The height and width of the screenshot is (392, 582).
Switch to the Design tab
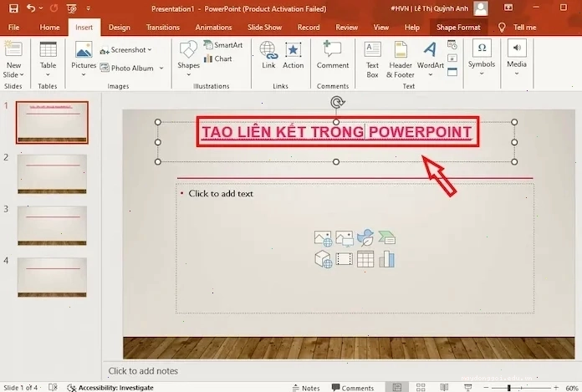pos(119,27)
